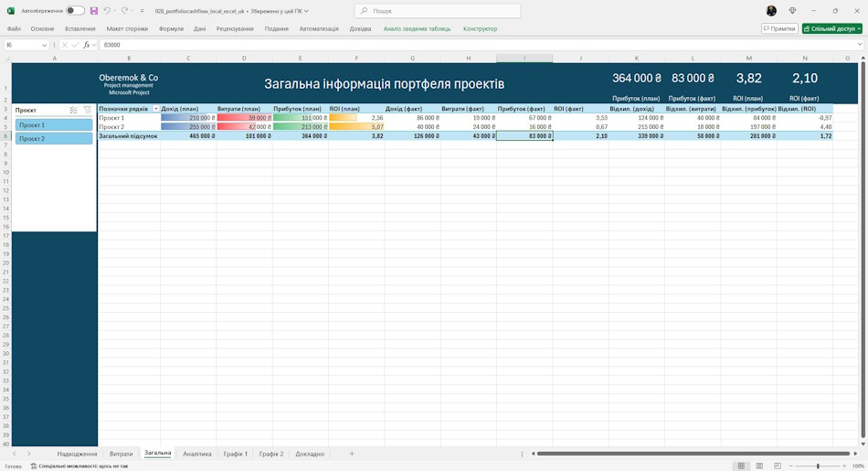Click cell showing 210 000 ₴
The image size is (868, 471).
pos(188,117)
